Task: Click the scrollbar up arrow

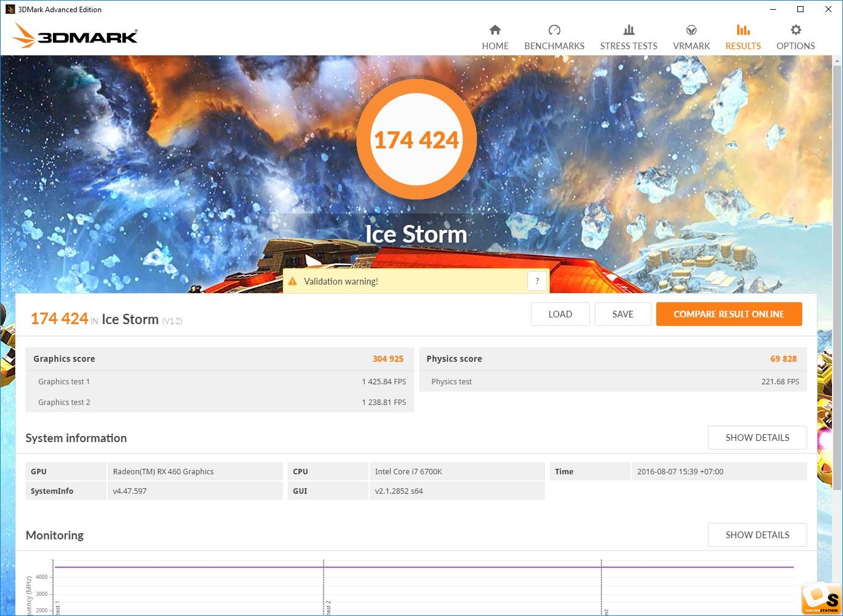Action: tap(837, 61)
